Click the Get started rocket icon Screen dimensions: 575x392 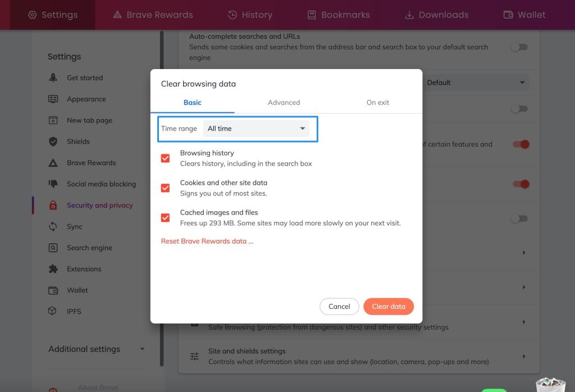pos(53,78)
